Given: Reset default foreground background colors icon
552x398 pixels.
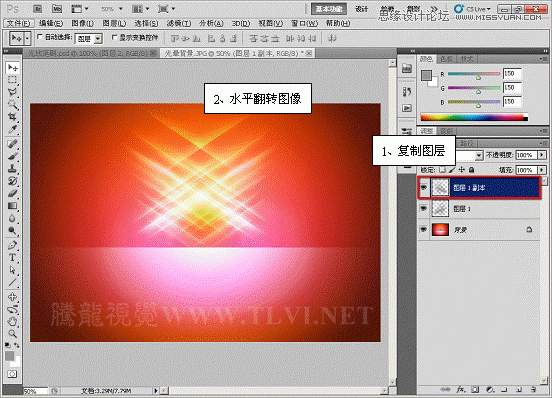Looking at the screenshot, I should coord(8,346).
